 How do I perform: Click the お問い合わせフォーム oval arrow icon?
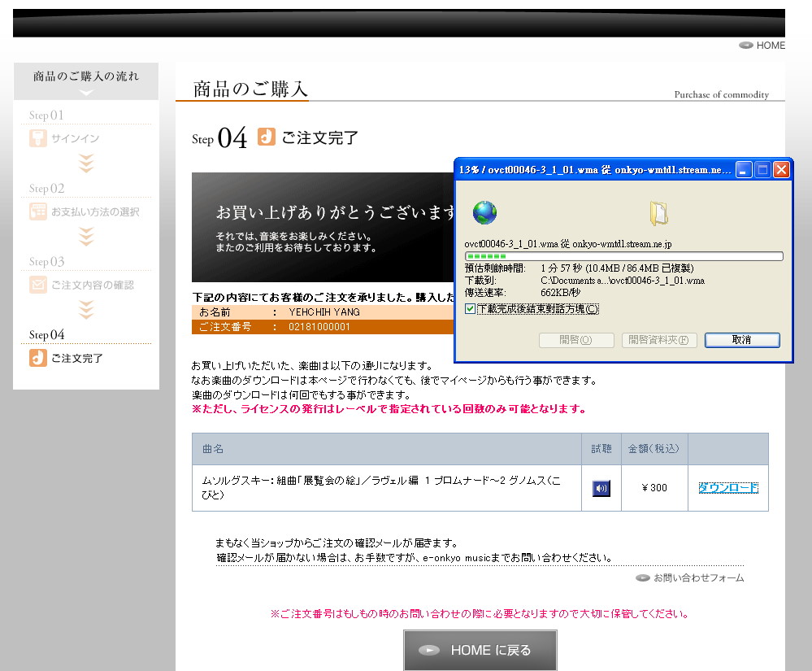[643, 577]
